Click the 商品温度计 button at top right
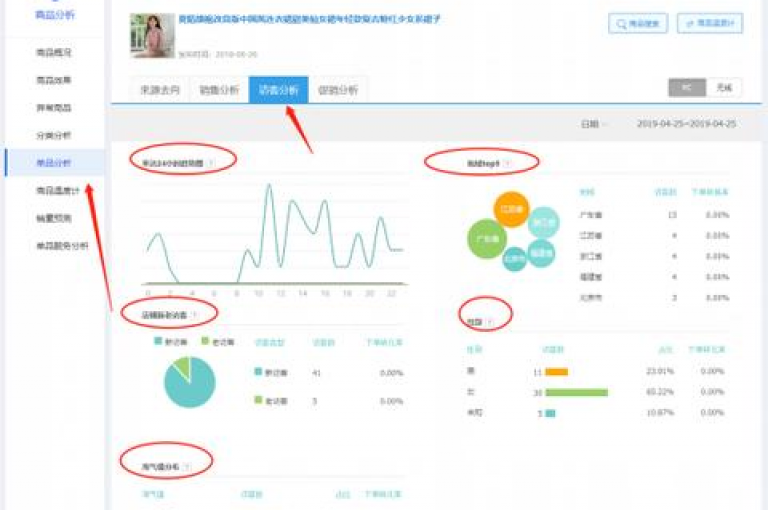This screenshot has height=510, width=768. tap(710, 23)
